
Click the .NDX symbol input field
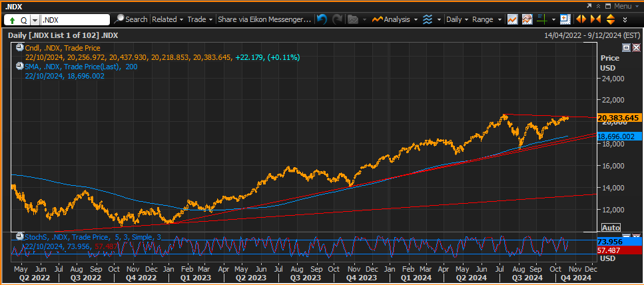pos(75,20)
